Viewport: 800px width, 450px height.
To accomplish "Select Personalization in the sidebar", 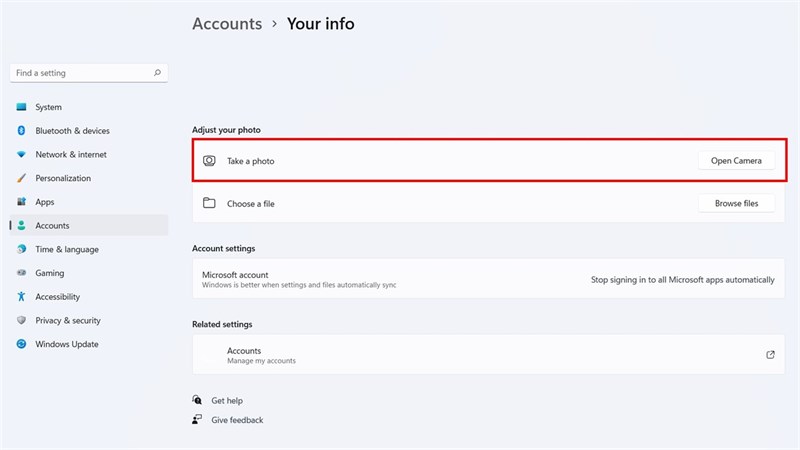I will pos(89,178).
